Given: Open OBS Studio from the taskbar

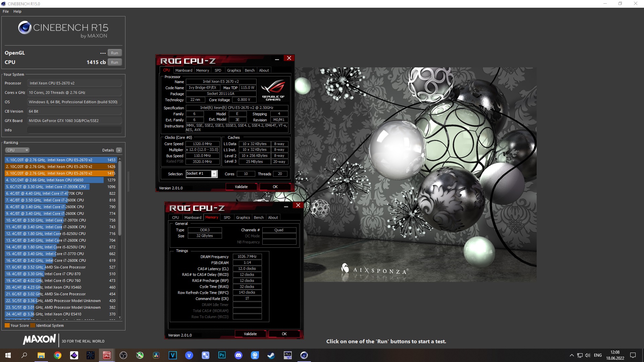Looking at the screenshot, I should [x=123, y=355].
